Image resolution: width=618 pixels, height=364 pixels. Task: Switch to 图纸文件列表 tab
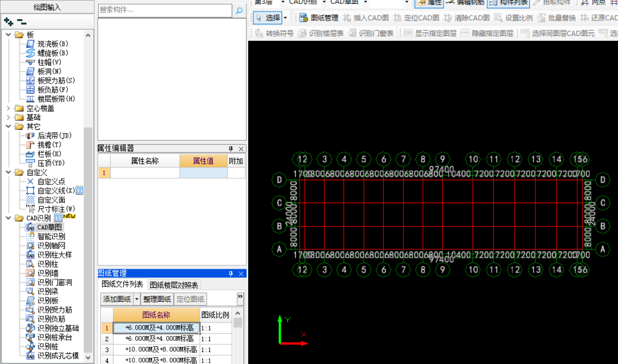click(122, 285)
